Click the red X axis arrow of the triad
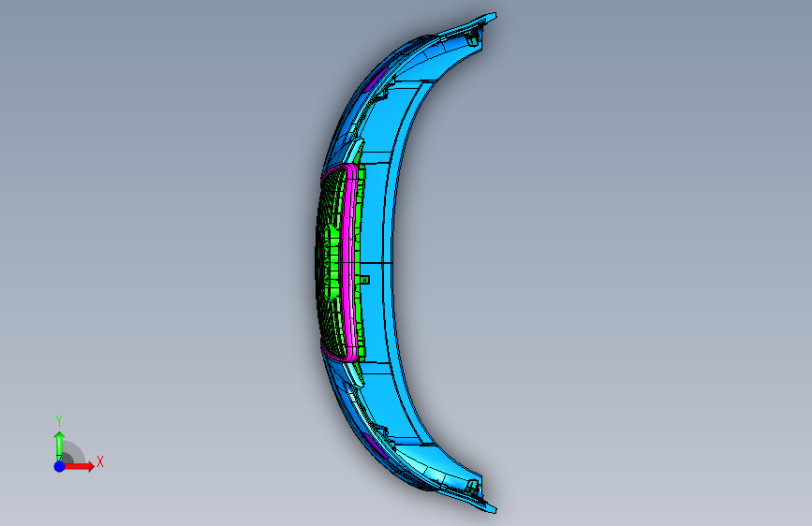812x526 pixels. (78, 466)
